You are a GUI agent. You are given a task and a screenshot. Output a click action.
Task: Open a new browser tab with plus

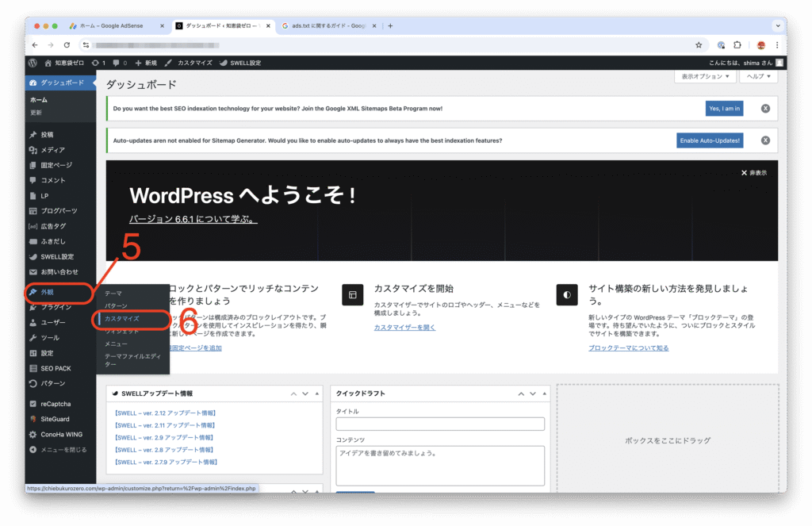coord(390,26)
